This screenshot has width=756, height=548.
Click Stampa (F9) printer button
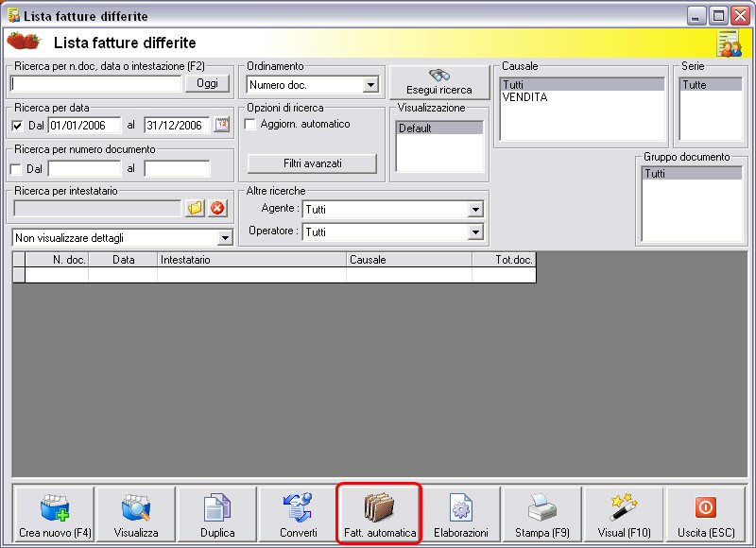542,514
